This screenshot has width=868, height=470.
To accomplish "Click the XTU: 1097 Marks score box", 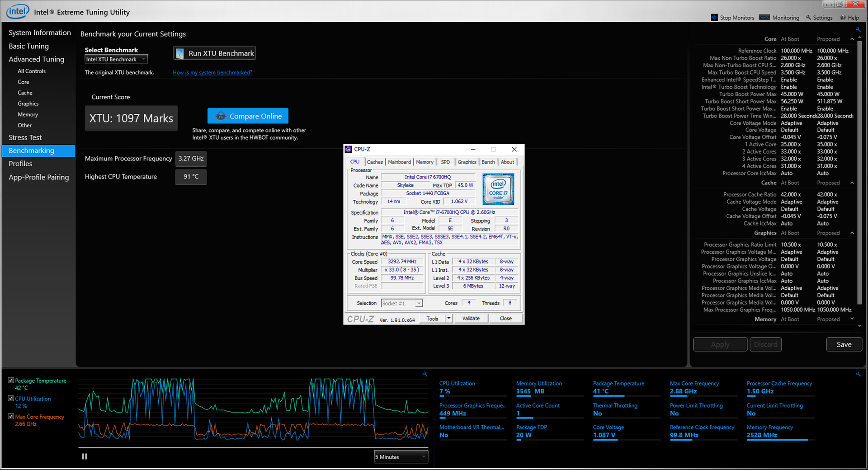I will [131, 118].
